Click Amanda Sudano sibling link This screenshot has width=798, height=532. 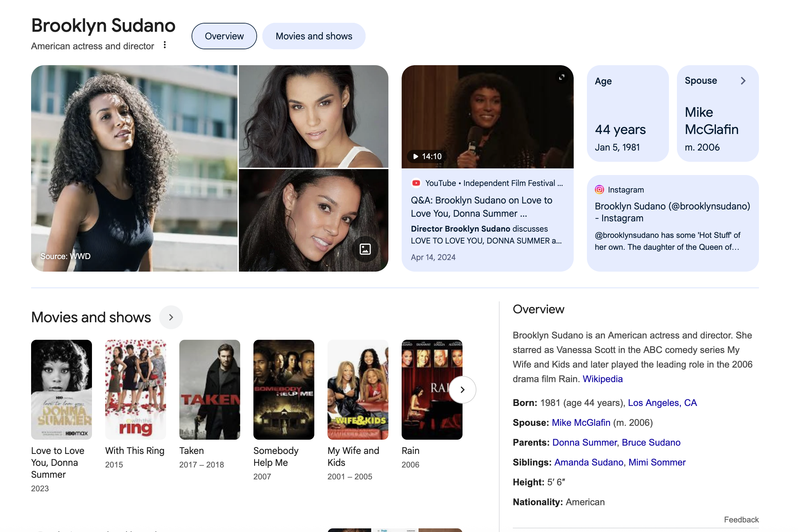pyautogui.click(x=589, y=462)
